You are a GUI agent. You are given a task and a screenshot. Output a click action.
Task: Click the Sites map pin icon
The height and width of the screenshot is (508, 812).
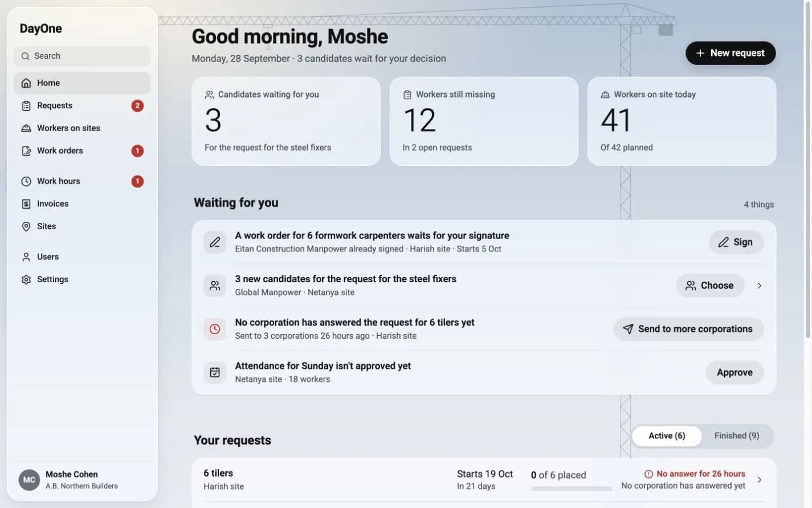(x=26, y=227)
